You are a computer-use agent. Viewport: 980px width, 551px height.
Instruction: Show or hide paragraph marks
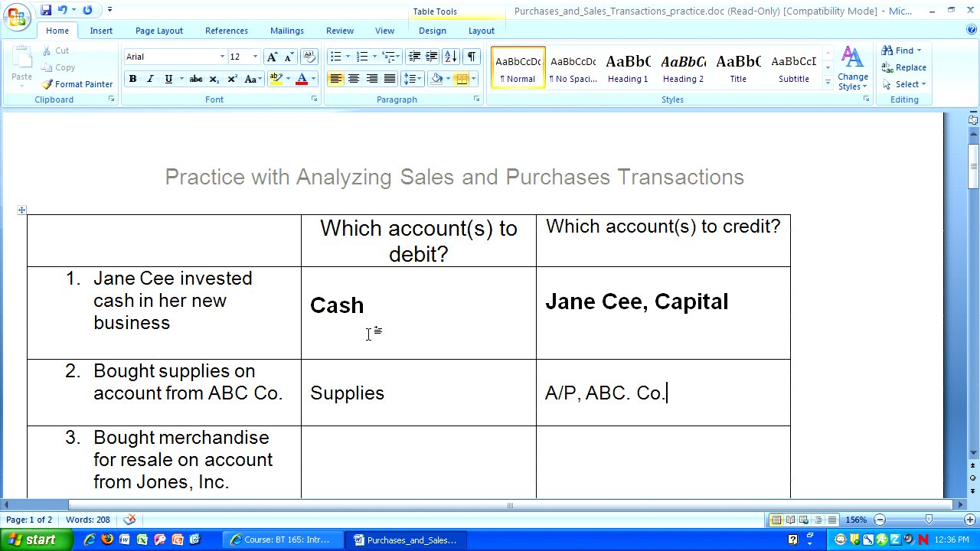[472, 57]
